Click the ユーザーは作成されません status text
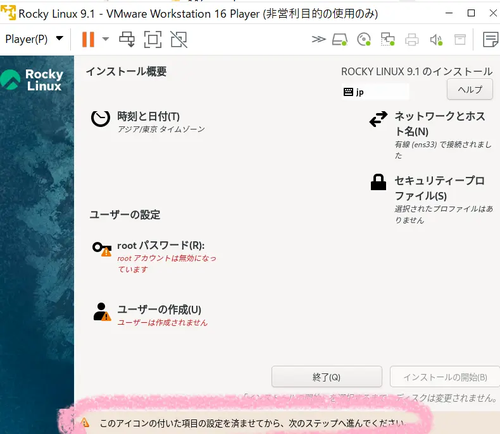 pyautogui.click(x=162, y=323)
